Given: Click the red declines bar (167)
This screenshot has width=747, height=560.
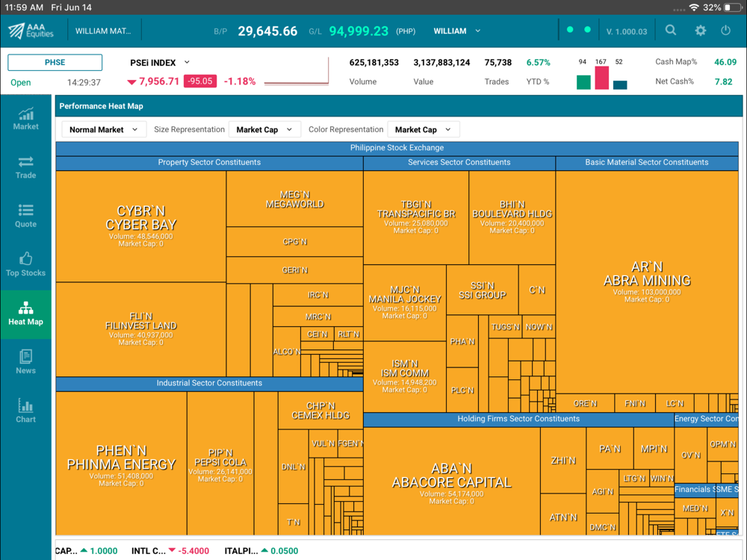Looking at the screenshot, I should (601, 78).
